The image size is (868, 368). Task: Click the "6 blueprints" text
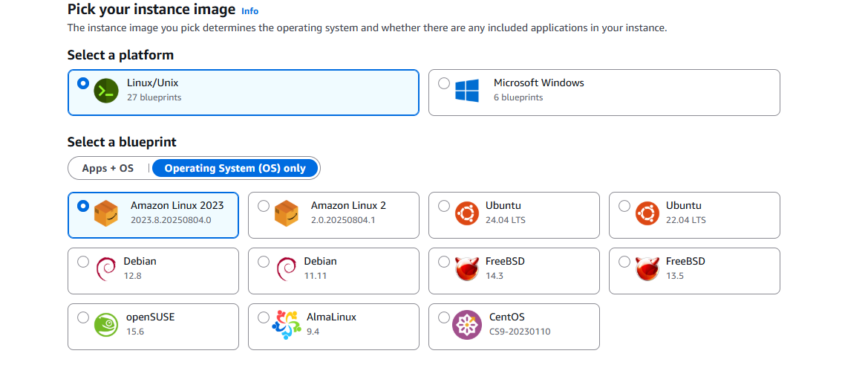pyautogui.click(x=518, y=97)
